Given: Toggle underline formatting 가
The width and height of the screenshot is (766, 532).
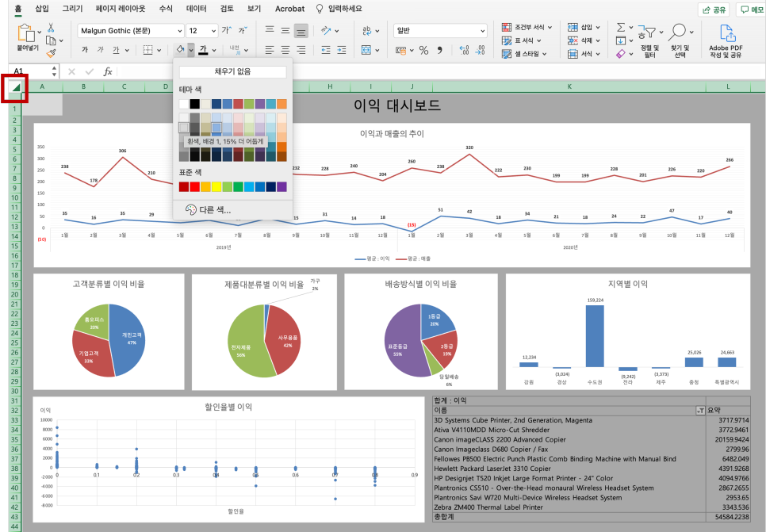Looking at the screenshot, I should 116,49.
